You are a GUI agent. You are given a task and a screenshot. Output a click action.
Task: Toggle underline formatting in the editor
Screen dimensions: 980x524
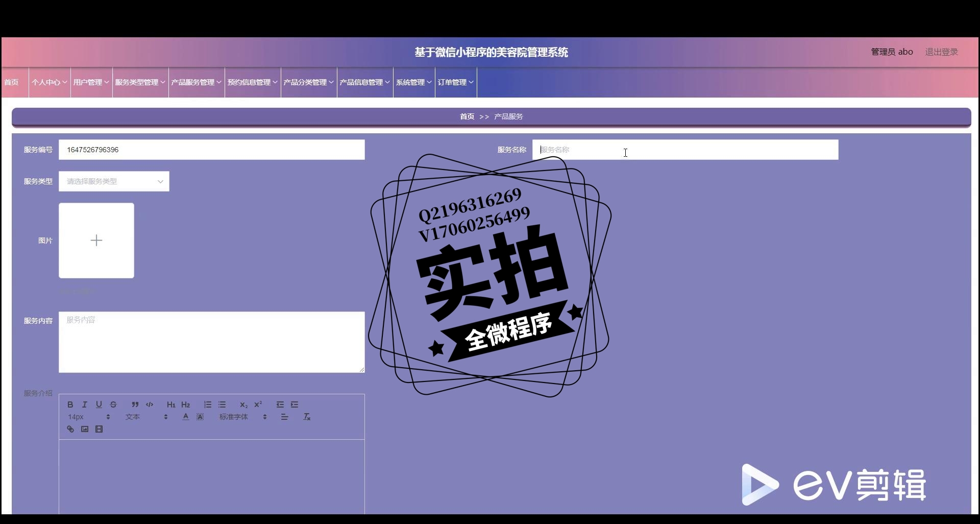point(99,404)
